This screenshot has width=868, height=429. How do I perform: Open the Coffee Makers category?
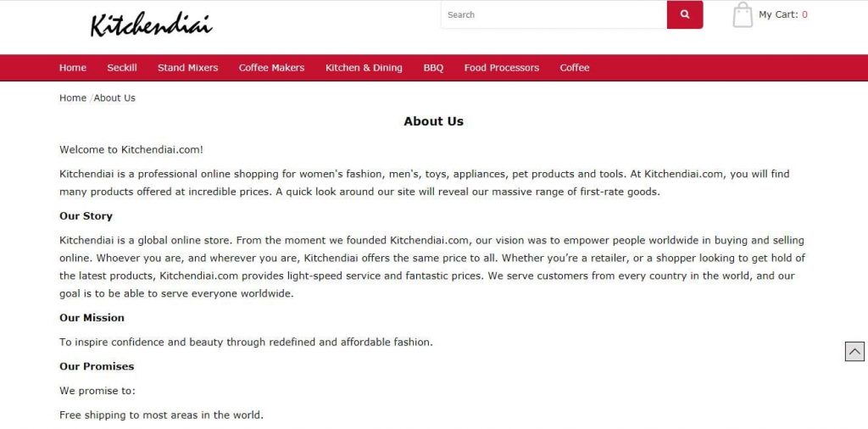(x=271, y=68)
